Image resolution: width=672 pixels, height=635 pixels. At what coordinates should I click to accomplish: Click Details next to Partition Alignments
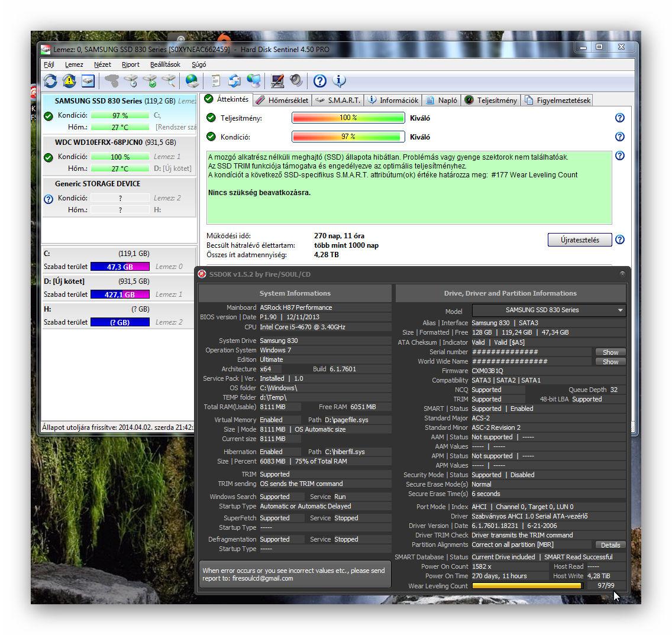click(x=610, y=545)
